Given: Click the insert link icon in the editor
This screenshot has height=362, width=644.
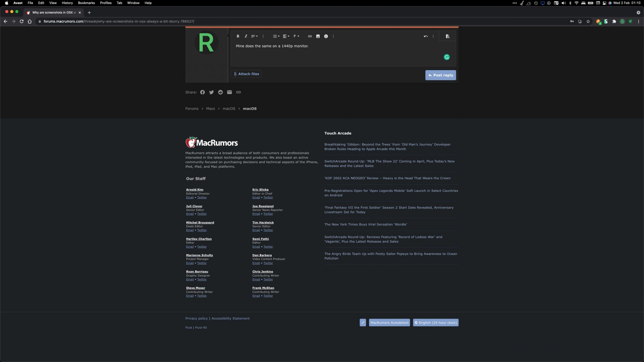Looking at the screenshot, I should (310, 36).
